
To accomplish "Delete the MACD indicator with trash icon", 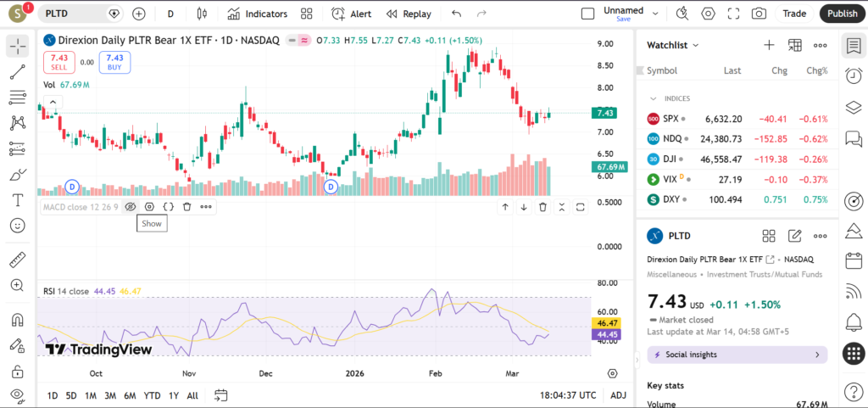I will [186, 206].
